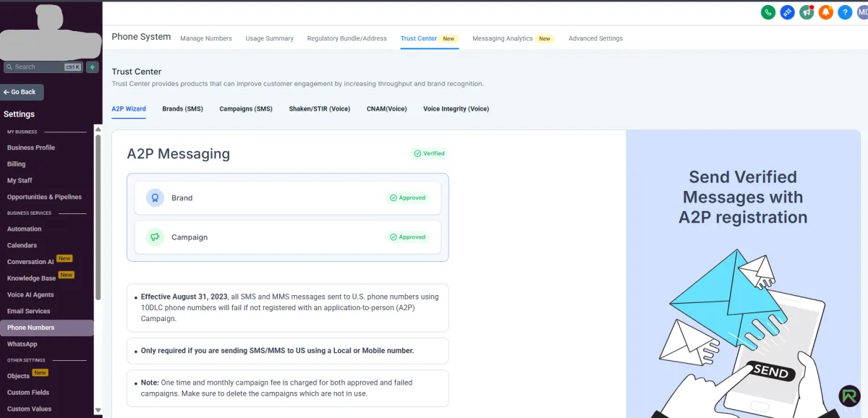This screenshot has height=418, width=868.
Task: Open Custom Fields settings
Action: tap(28, 393)
